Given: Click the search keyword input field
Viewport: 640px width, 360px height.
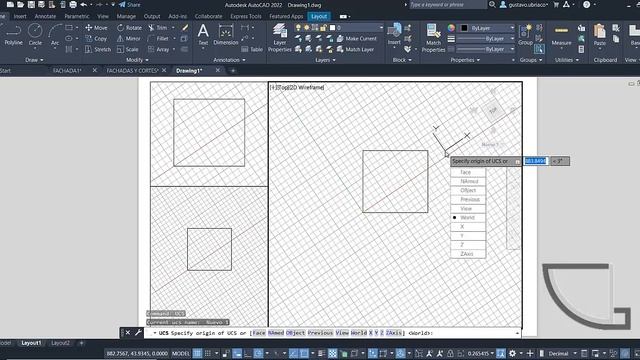Looking at the screenshot, I should point(448,4).
